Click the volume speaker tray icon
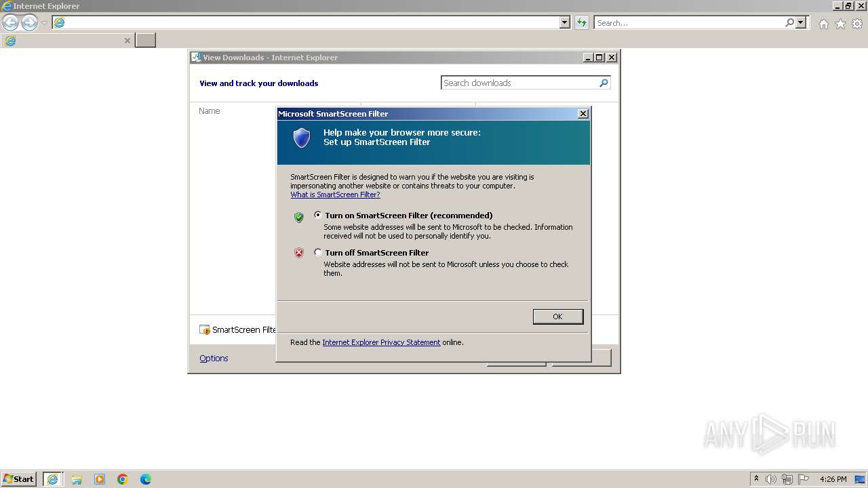The width and height of the screenshot is (868, 488). (x=771, y=479)
